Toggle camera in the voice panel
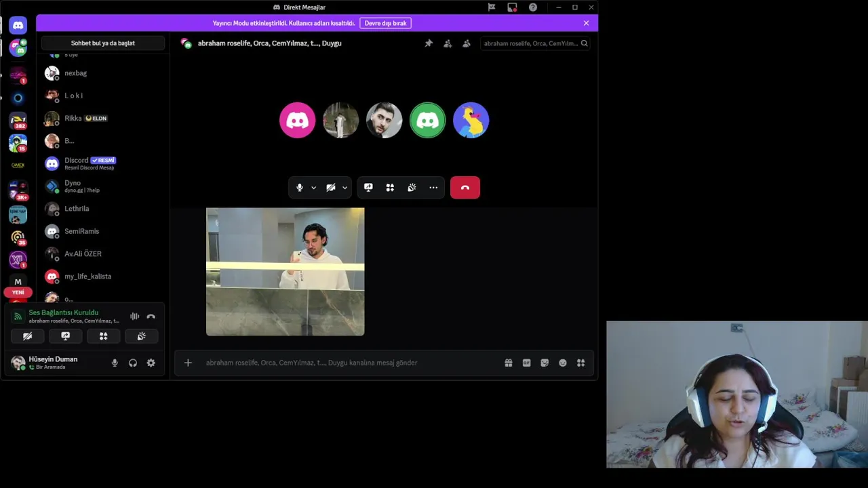868x488 pixels. click(27, 336)
